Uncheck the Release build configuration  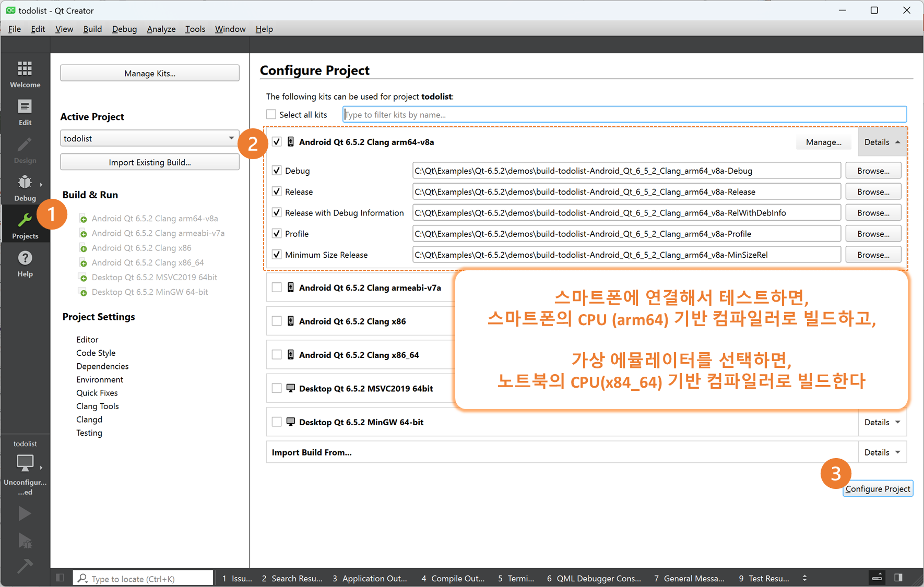pos(277,191)
